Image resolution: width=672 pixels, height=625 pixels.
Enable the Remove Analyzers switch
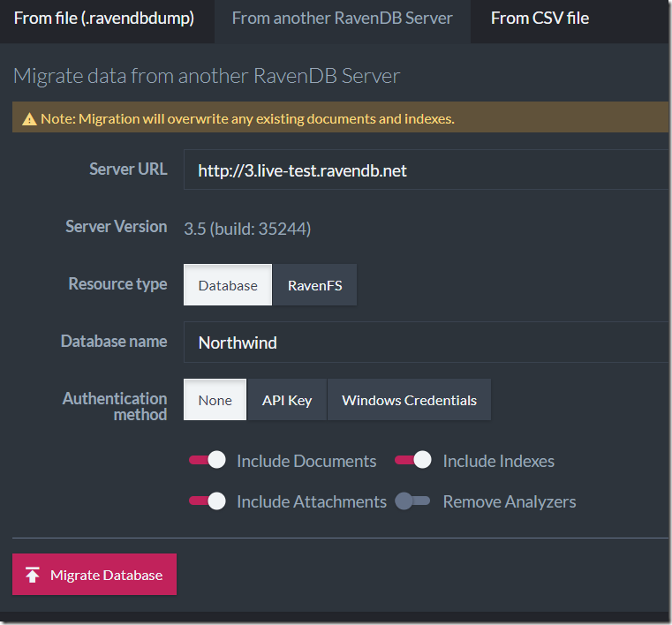(412, 501)
